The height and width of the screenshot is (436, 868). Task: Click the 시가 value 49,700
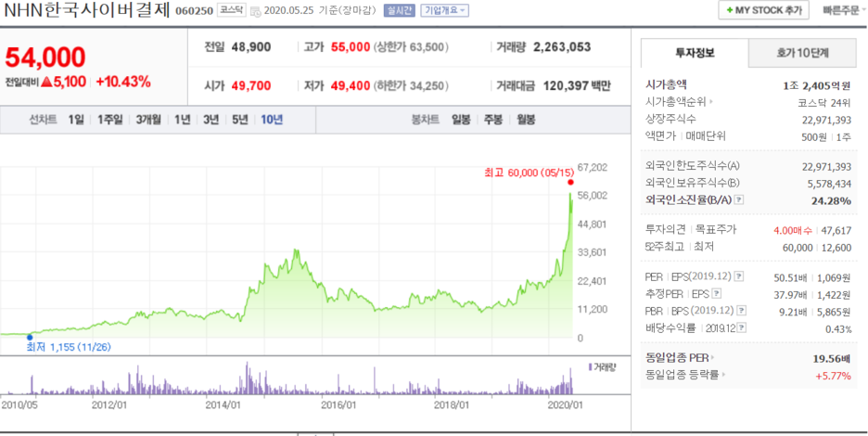pyautogui.click(x=252, y=86)
